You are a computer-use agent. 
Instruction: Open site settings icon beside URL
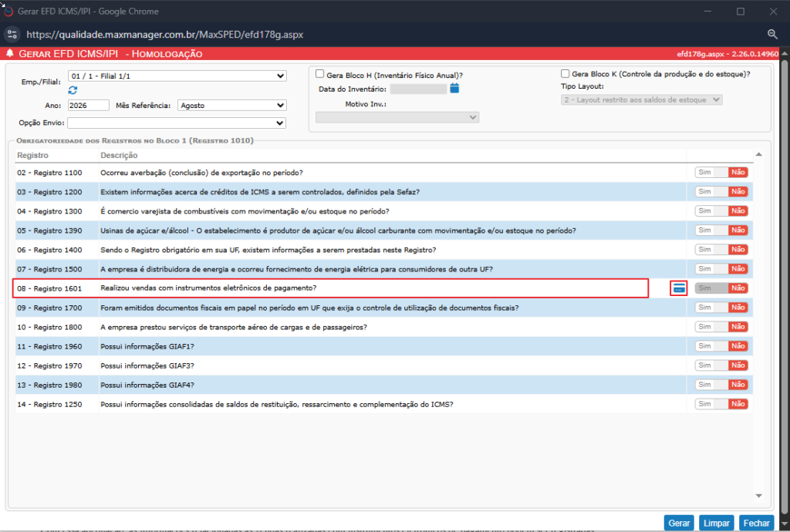[12, 34]
